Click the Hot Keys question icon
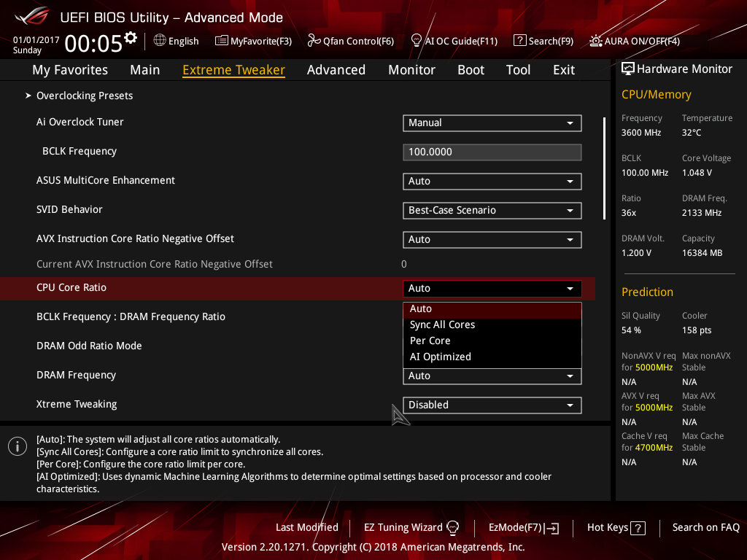The width and height of the screenshot is (747, 560). point(638,528)
